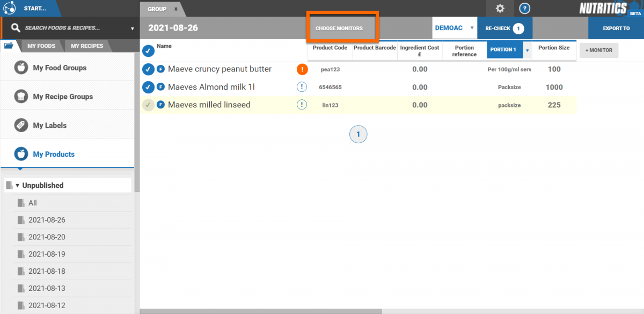Switch to the My Recipes tab
644x314 pixels.
(87, 46)
